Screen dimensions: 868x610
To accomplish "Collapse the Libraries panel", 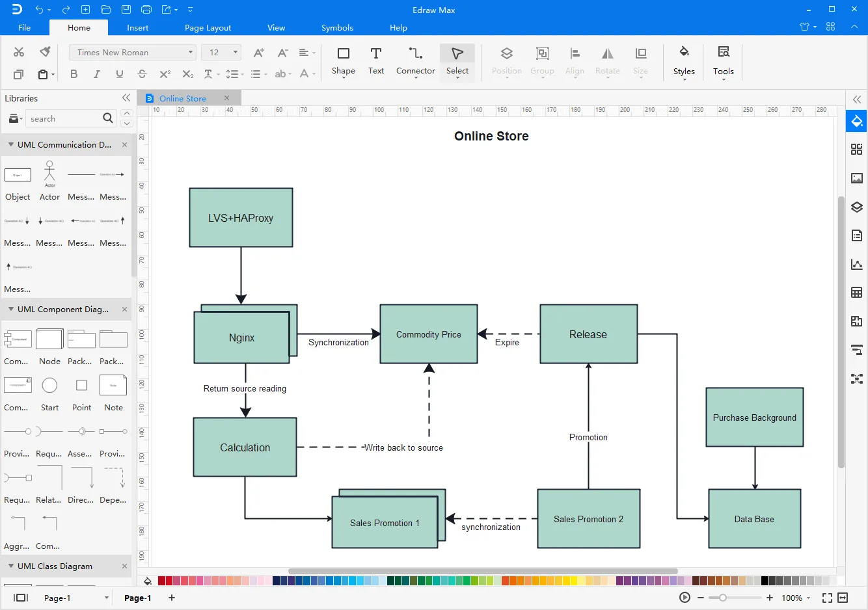I will [x=126, y=98].
